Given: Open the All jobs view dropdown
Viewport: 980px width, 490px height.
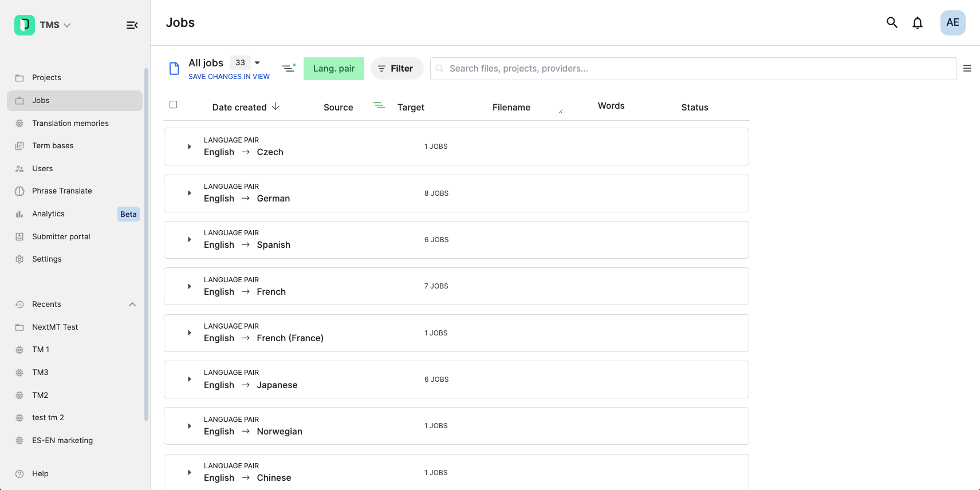Looking at the screenshot, I should 257,63.
